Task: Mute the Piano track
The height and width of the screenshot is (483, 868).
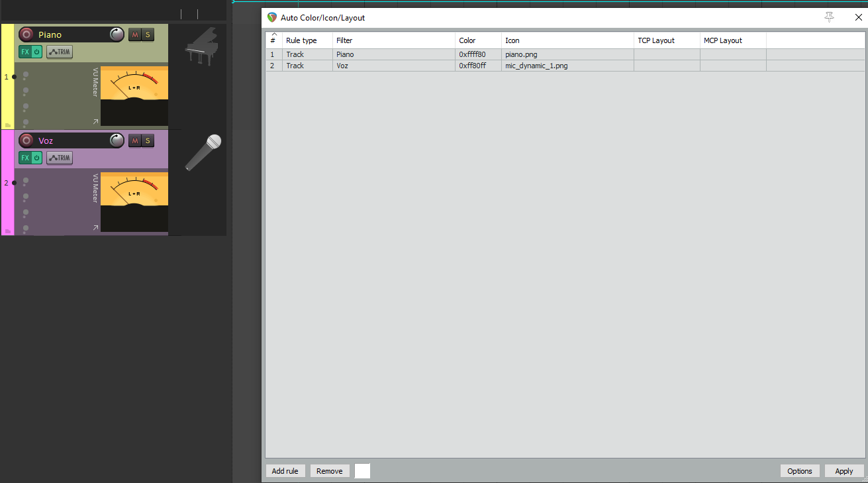Action: click(x=135, y=34)
